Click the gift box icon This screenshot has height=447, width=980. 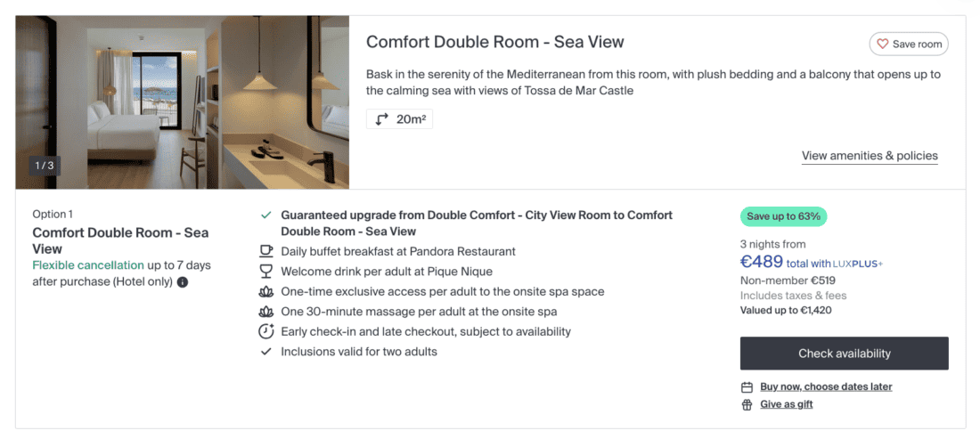point(747,404)
